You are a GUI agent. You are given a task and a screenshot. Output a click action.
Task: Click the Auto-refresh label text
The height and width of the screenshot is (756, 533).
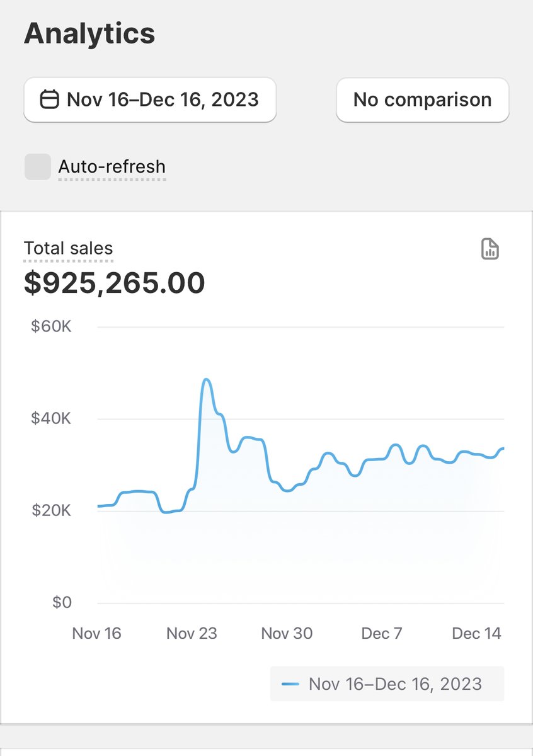pyautogui.click(x=112, y=167)
